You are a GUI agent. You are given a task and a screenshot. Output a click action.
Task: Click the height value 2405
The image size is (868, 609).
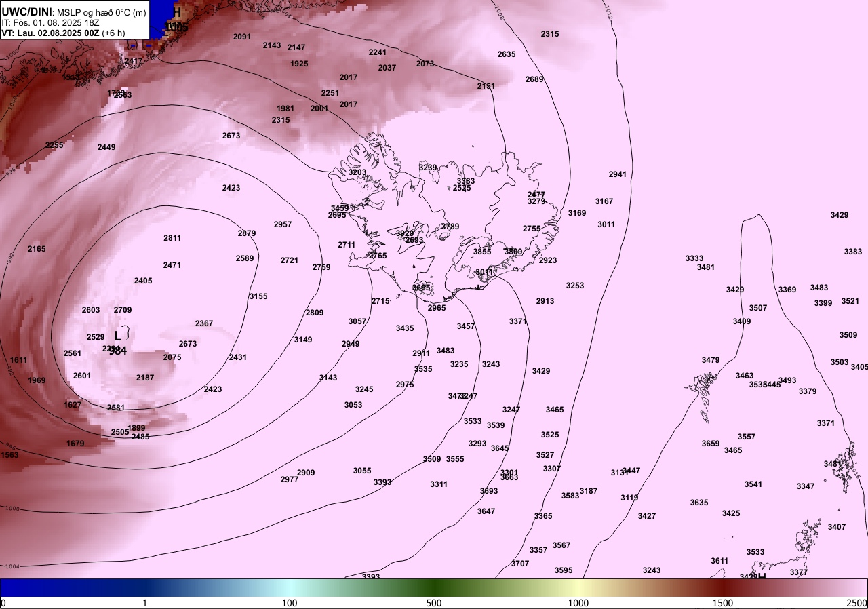coord(143,281)
